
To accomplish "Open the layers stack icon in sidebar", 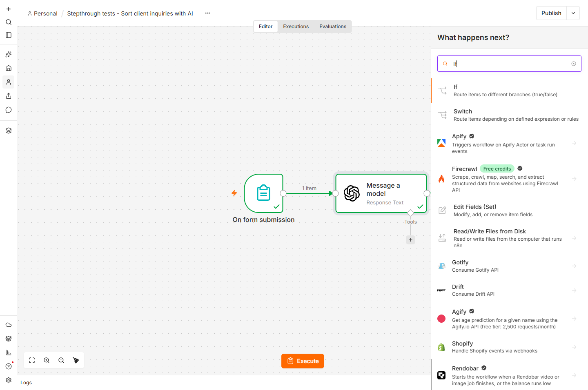I will (x=9, y=131).
